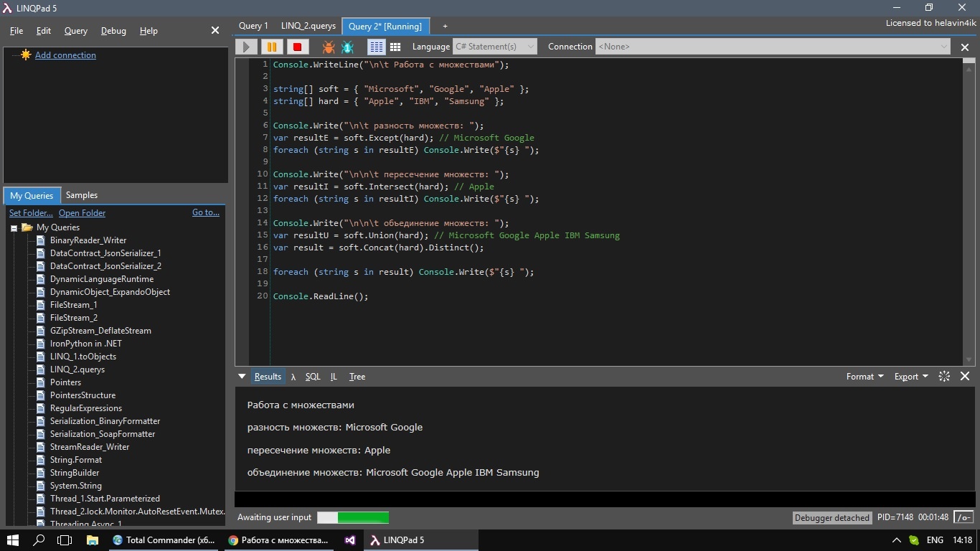The width and height of the screenshot is (980, 551).
Task: Open FileStream_2 query
Action: coord(74,318)
